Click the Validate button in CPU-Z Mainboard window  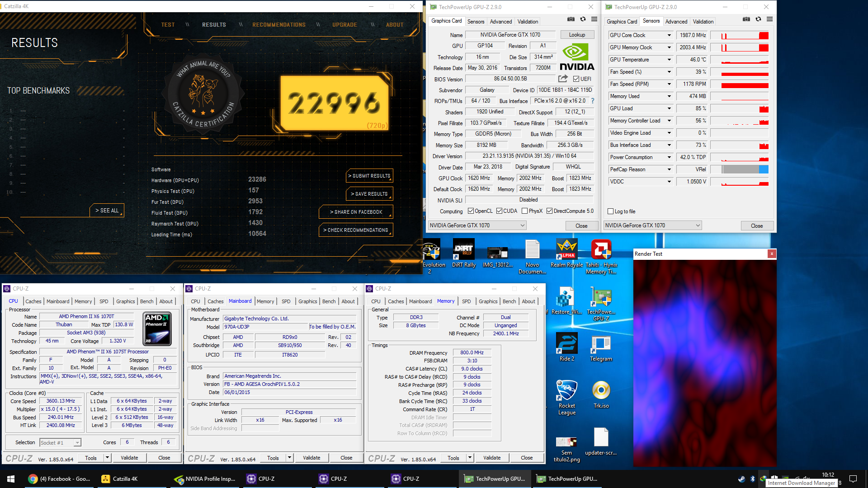pyautogui.click(x=311, y=458)
